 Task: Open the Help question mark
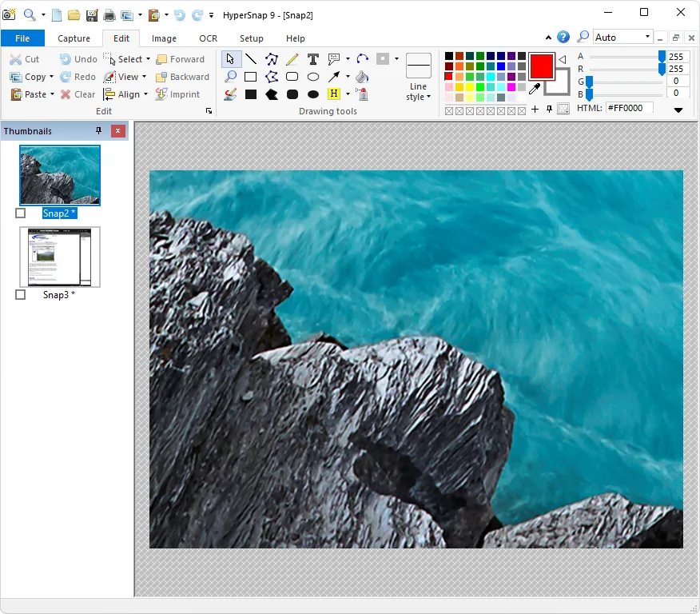click(562, 37)
